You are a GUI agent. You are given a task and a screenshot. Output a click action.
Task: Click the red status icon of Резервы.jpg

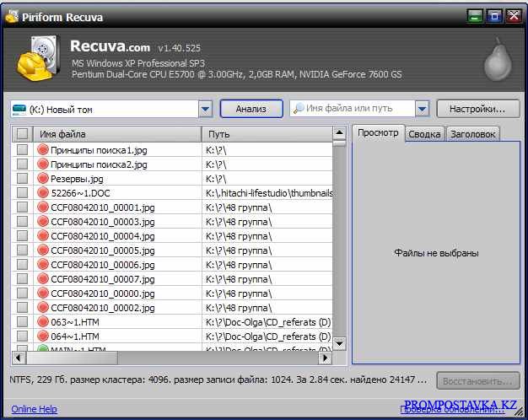point(43,178)
